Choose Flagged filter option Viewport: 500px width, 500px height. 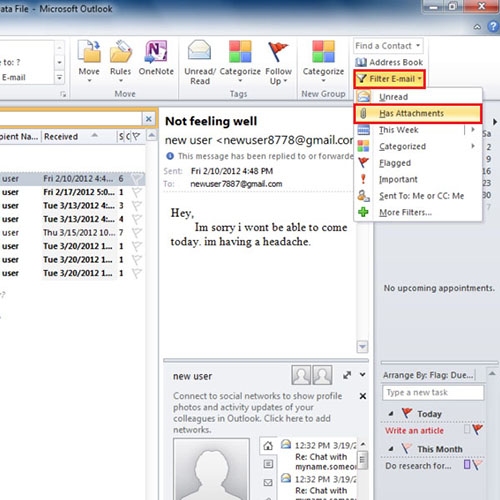click(x=418, y=163)
